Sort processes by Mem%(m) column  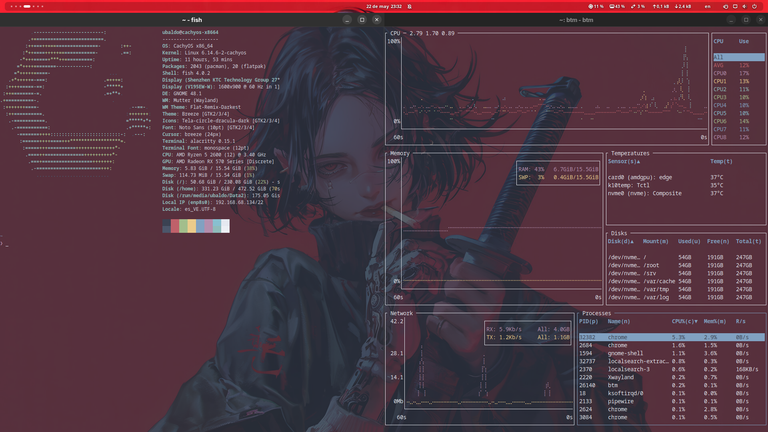click(x=715, y=321)
